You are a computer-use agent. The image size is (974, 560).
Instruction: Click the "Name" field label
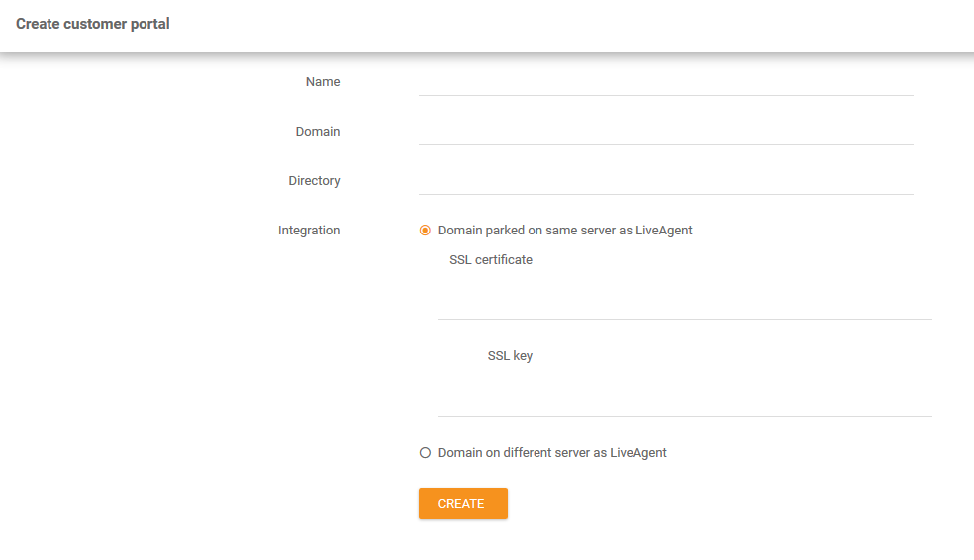pyautogui.click(x=323, y=82)
